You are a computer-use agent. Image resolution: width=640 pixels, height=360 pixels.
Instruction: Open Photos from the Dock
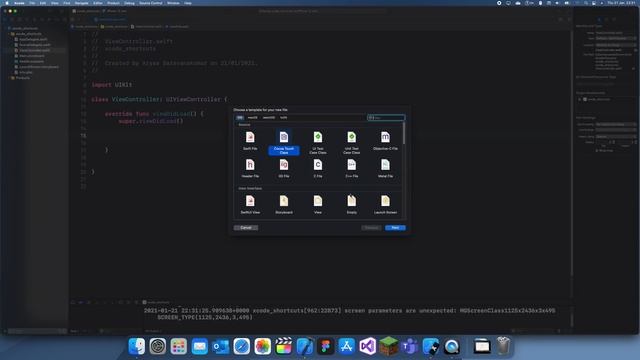tap(262, 346)
